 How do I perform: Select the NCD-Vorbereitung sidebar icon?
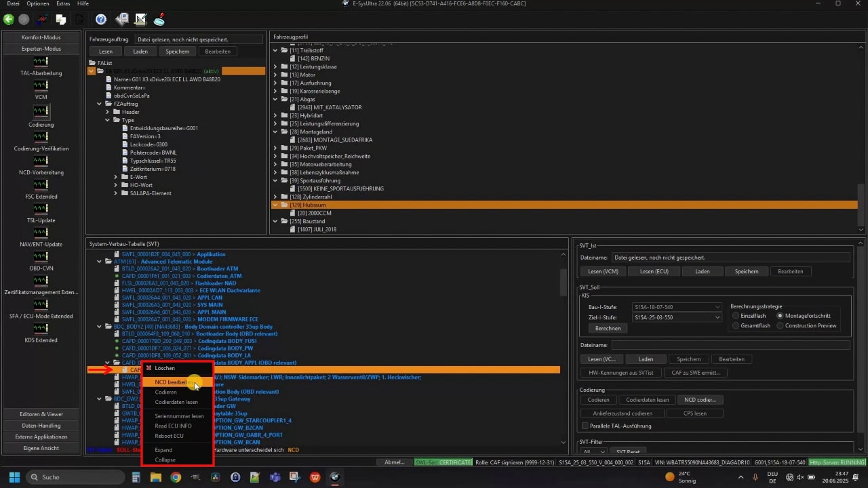41,161
